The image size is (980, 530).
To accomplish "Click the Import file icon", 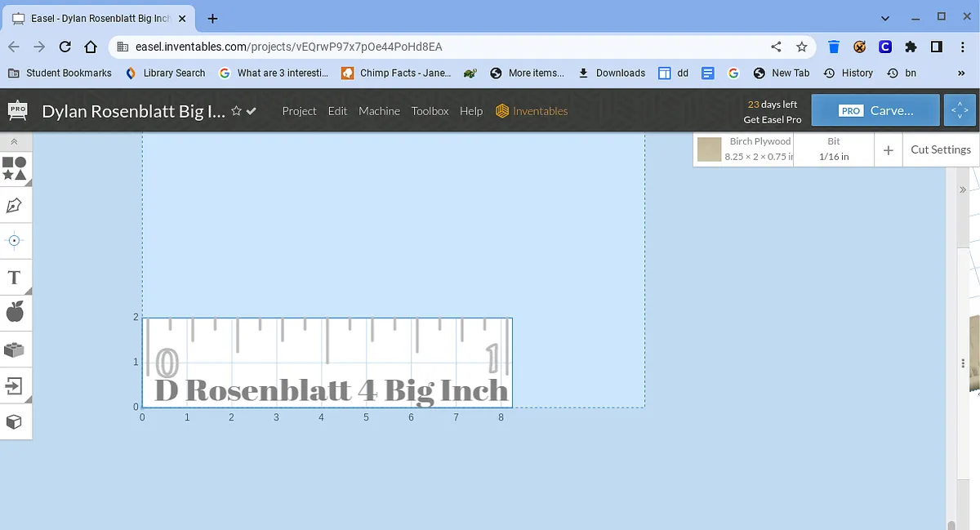I will (x=15, y=385).
